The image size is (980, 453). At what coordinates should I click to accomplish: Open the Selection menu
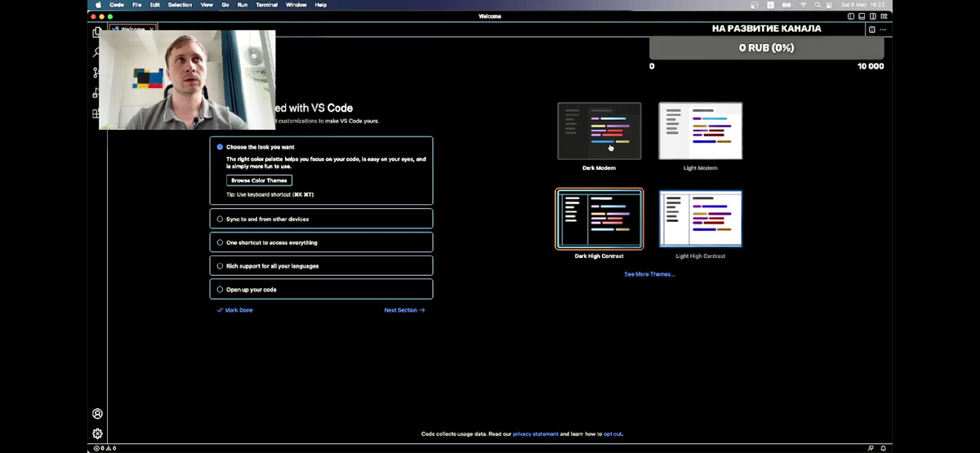click(x=180, y=5)
